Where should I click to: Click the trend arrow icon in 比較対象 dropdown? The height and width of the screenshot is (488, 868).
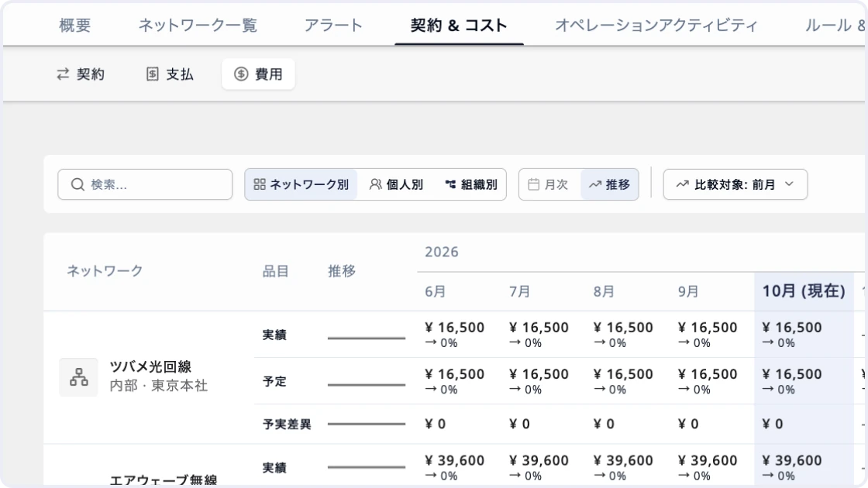683,184
